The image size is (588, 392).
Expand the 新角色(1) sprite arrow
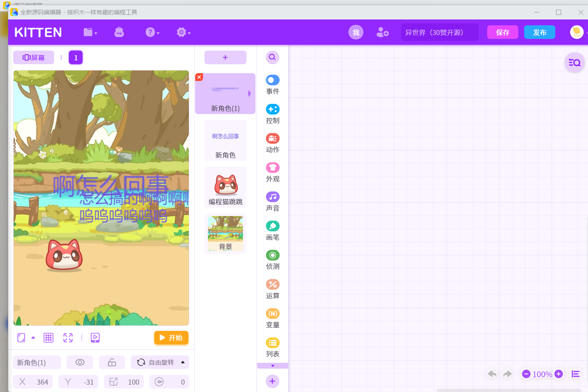[x=250, y=93]
